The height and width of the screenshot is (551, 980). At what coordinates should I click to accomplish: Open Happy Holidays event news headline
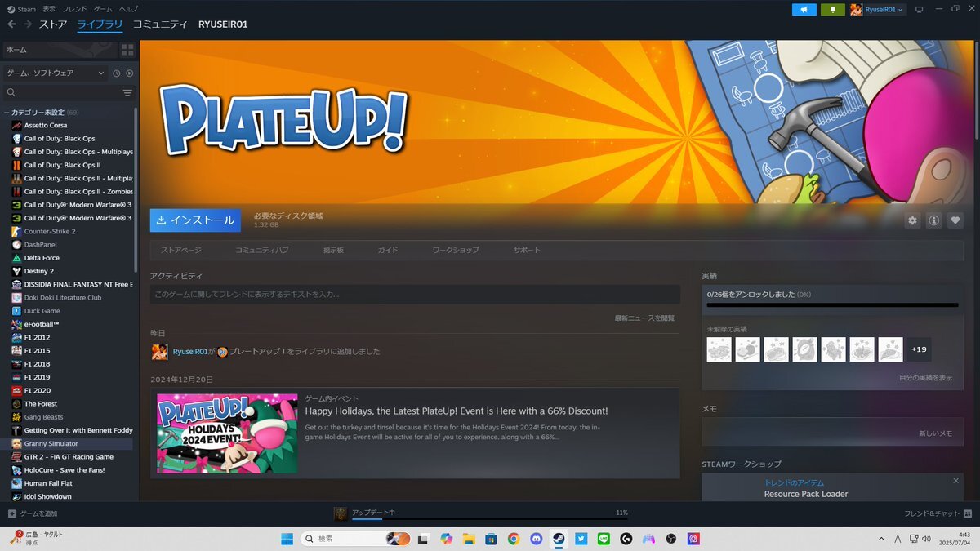pos(457,411)
